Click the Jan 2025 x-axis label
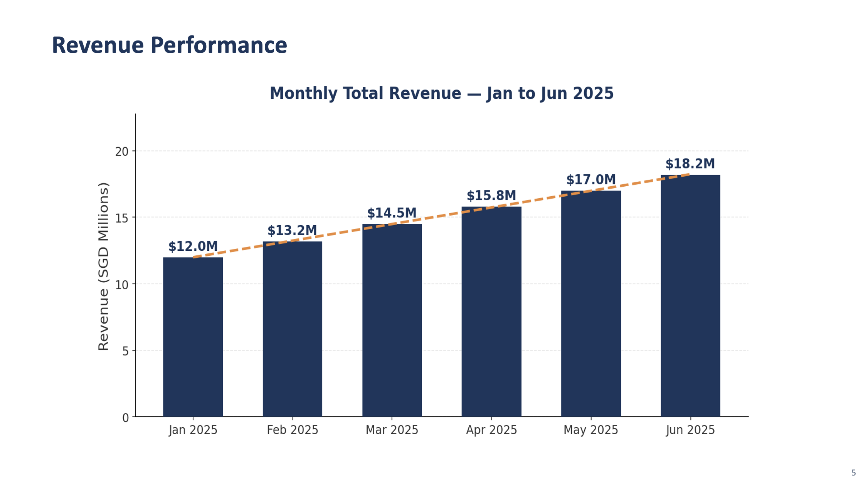 point(193,430)
